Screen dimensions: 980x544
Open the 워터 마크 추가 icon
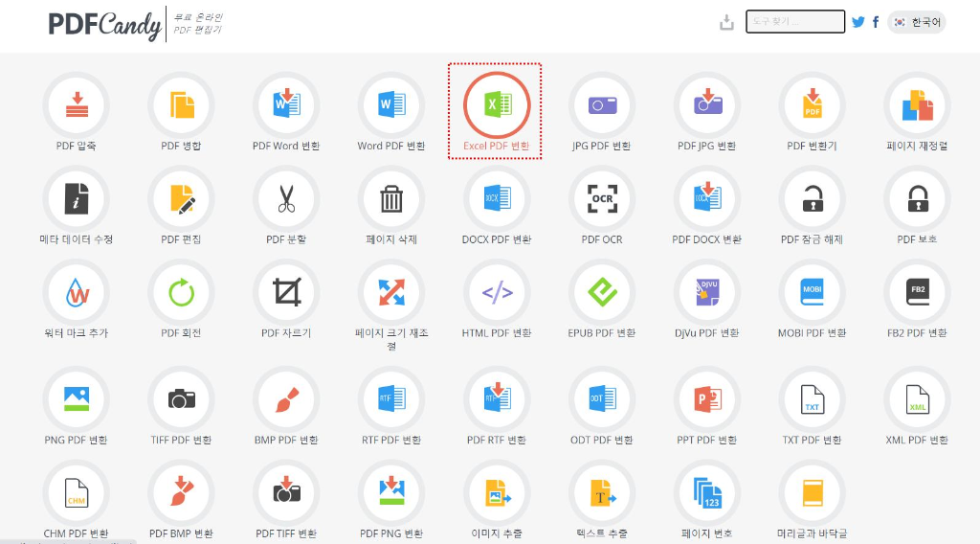point(77,292)
